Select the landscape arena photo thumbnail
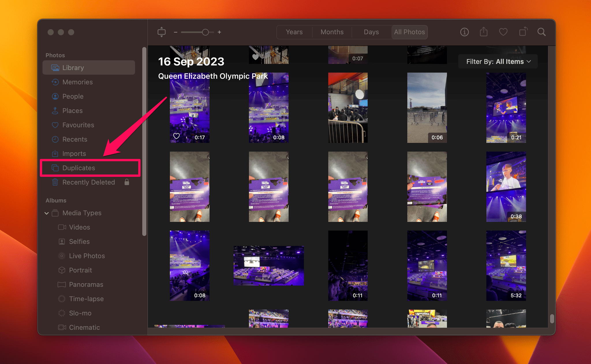Screen dimensions: 591x364 268,266
